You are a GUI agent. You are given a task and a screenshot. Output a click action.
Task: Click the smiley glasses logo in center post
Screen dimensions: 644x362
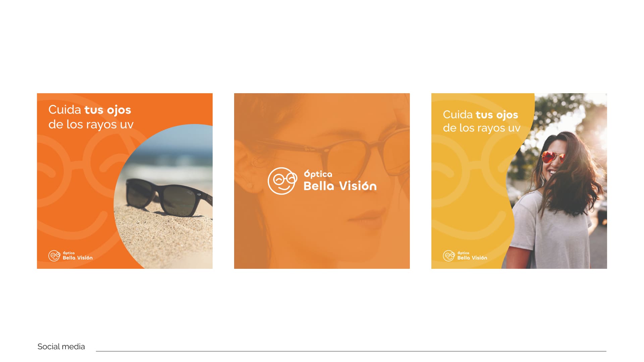click(x=282, y=181)
